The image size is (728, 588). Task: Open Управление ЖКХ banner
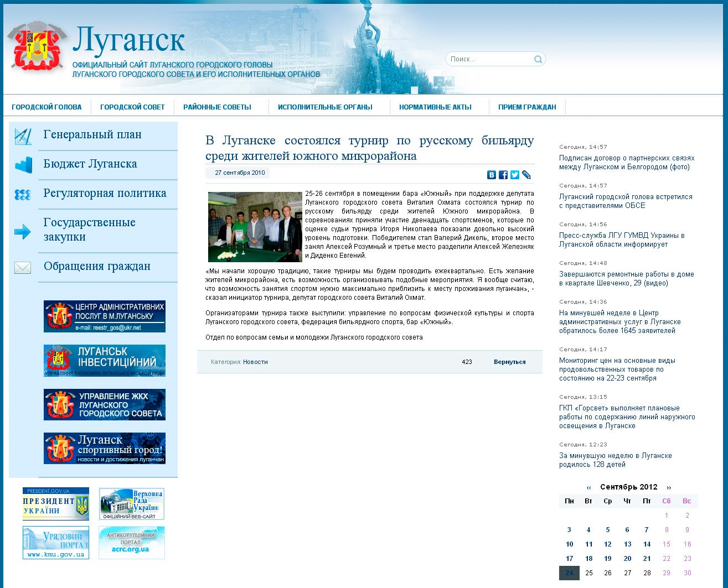pos(105,404)
